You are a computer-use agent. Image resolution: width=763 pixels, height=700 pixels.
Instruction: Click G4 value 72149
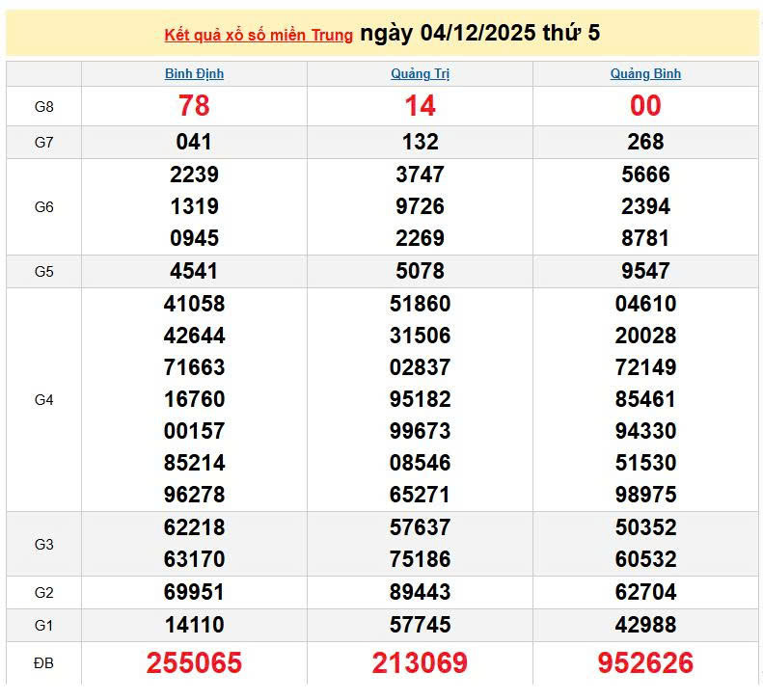coord(645,367)
